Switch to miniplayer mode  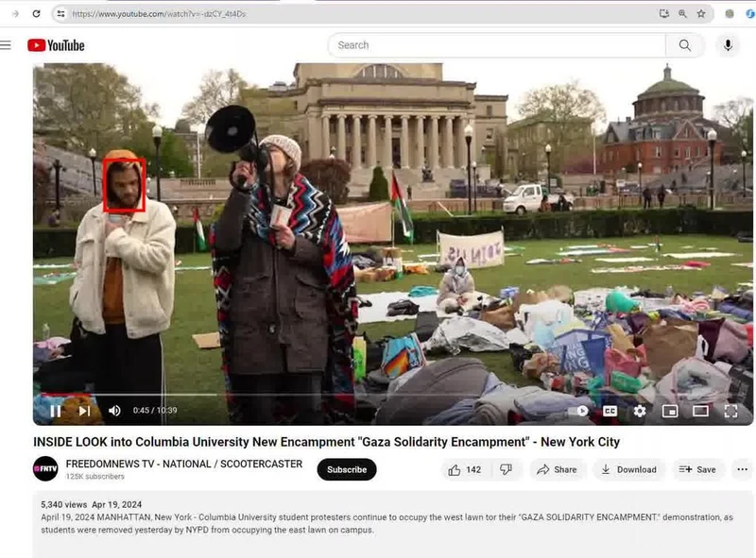[670, 411]
